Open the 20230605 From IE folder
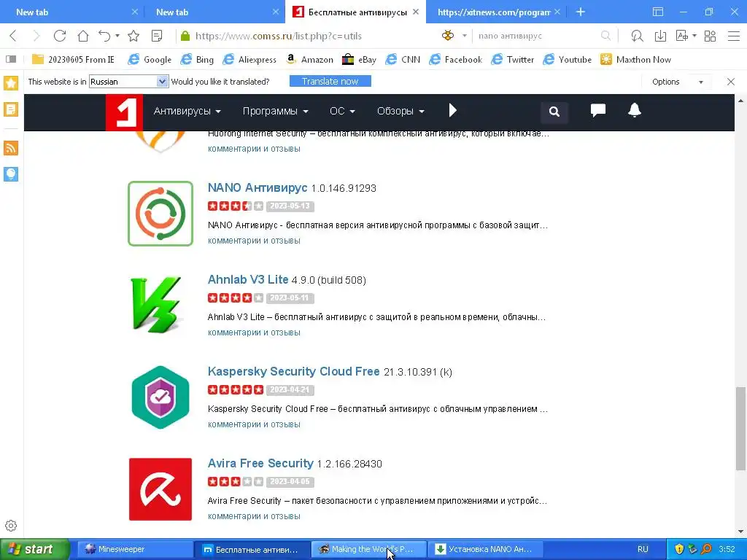The height and width of the screenshot is (560, 747). 74,60
